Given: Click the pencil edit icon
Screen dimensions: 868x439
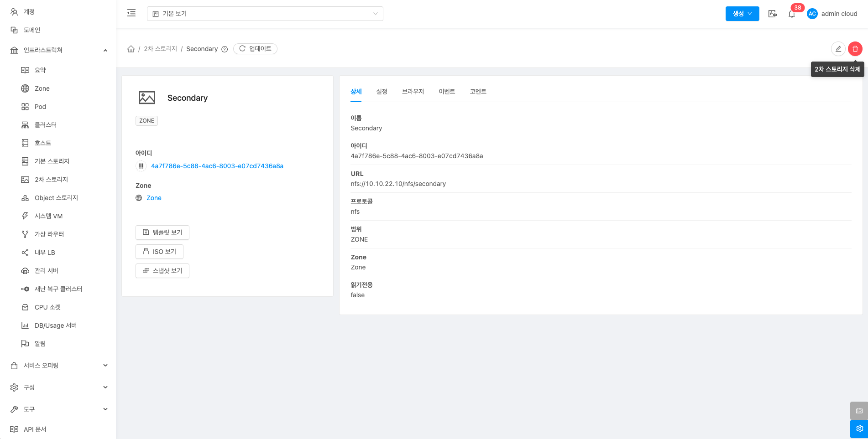Looking at the screenshot, I should click(838, 49).
